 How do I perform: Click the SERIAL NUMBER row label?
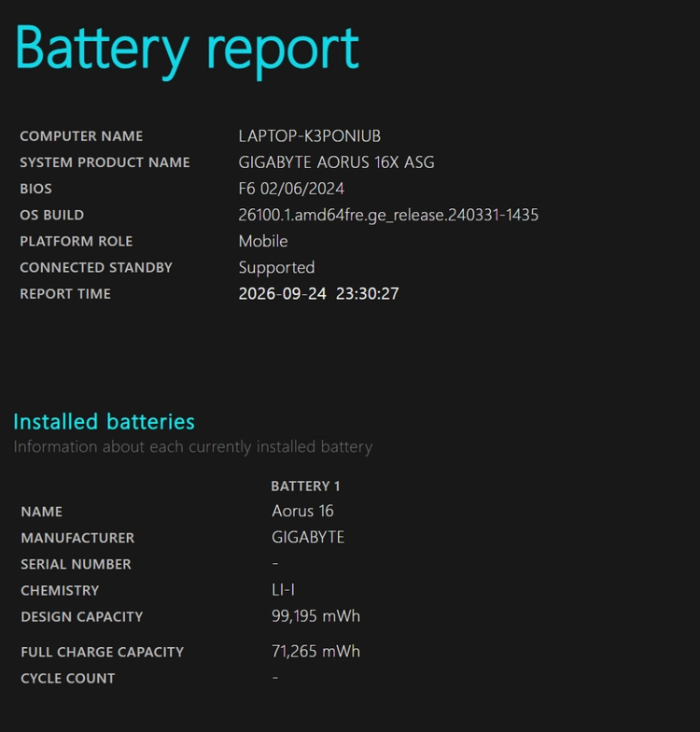(x=77, y=564)
